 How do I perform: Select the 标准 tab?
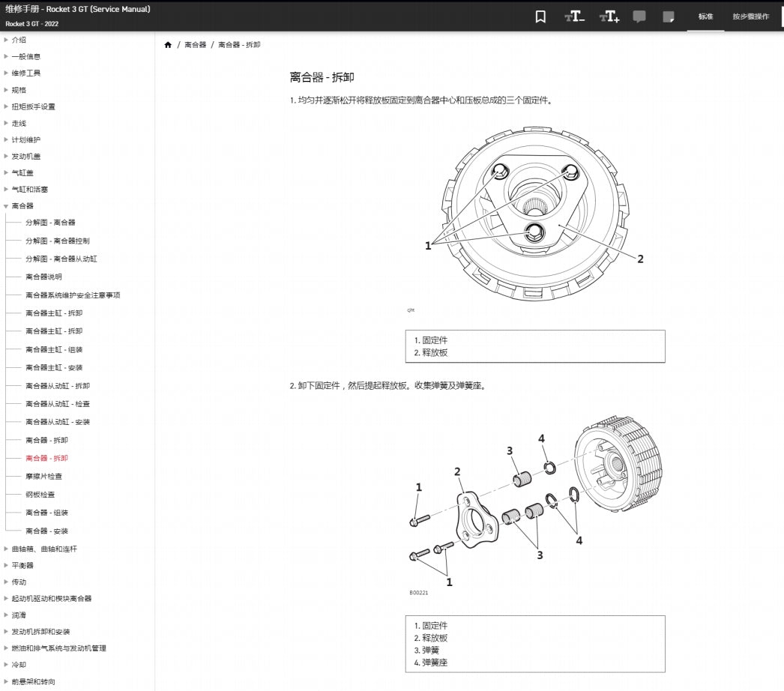[705, 16]
